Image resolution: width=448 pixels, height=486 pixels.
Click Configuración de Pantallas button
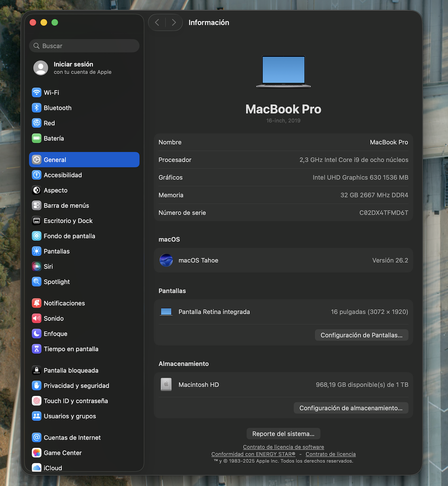[x=361, y=335]
